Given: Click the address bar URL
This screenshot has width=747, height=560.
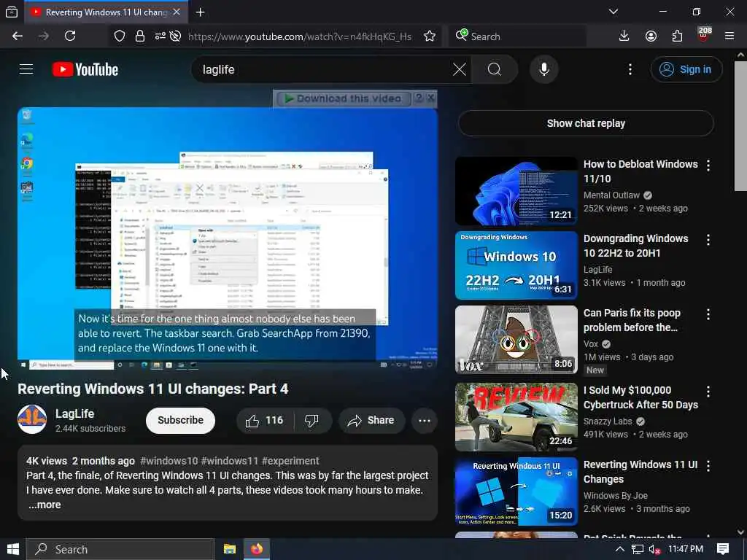Looking at the screenshot, I should [300, 36].
